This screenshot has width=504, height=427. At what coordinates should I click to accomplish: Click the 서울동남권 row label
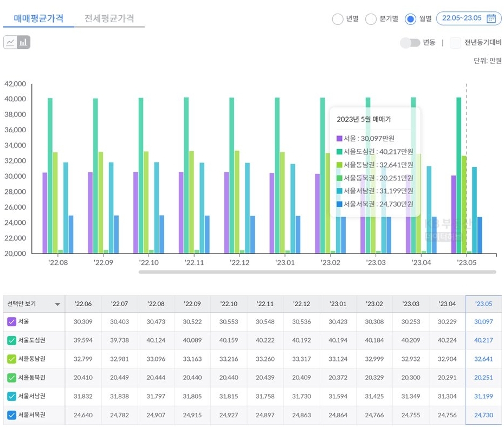(x=32, y=359)
